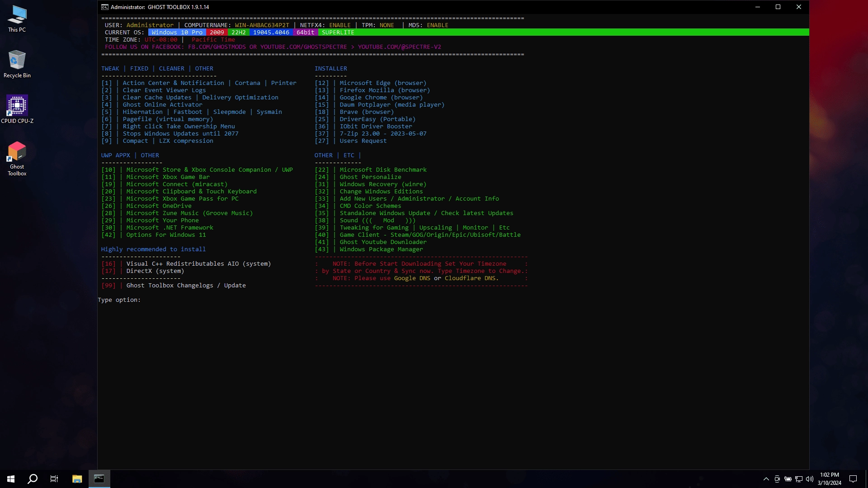The width and height of the screenshot is (868, 488).
Task: Click option 41 Ghost Youtube Downloader
Action: [371, 242]
